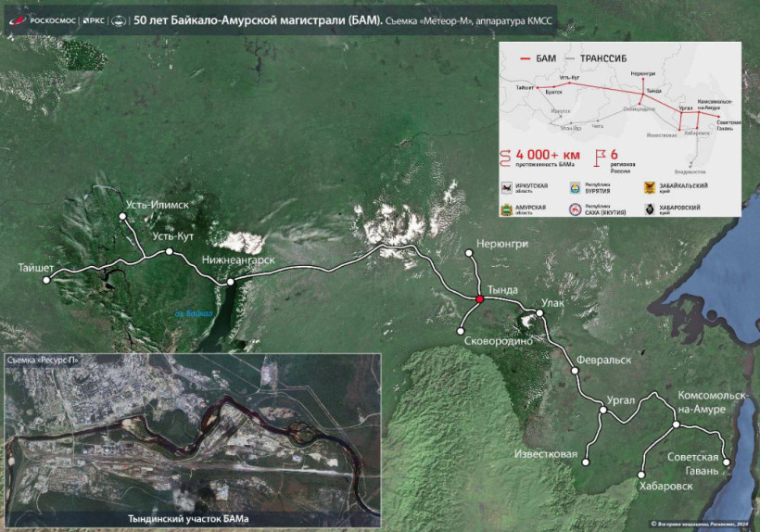The height and width of the screenshot is (532, 760).
Task: Click the Amur Oblast coat of arms
Action: pos(507,209)
